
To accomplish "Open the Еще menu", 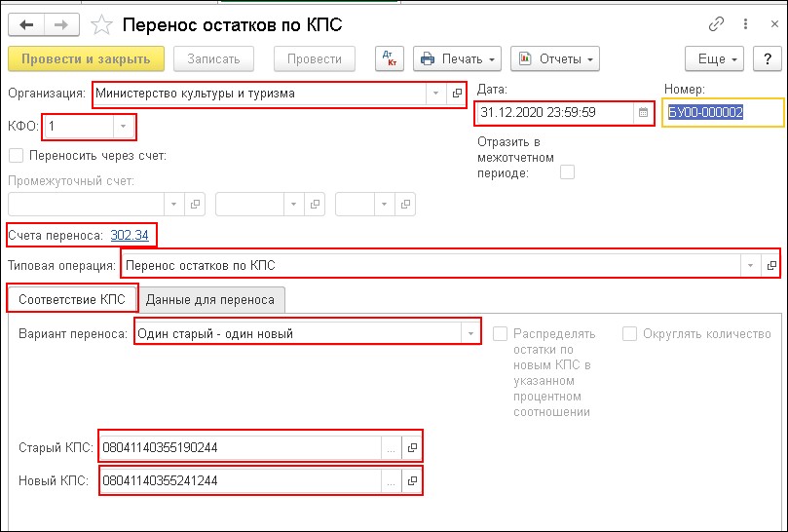I will [720, 58].
